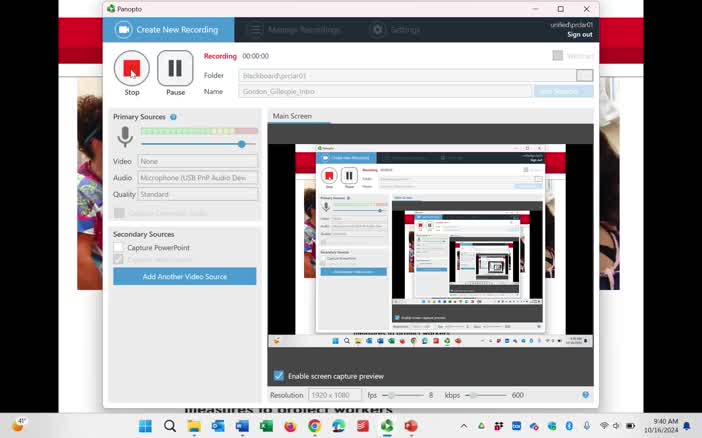702x438 pixels.
Task: Open Google Chrome from the taskbar
Action: (x=314, y=426)
